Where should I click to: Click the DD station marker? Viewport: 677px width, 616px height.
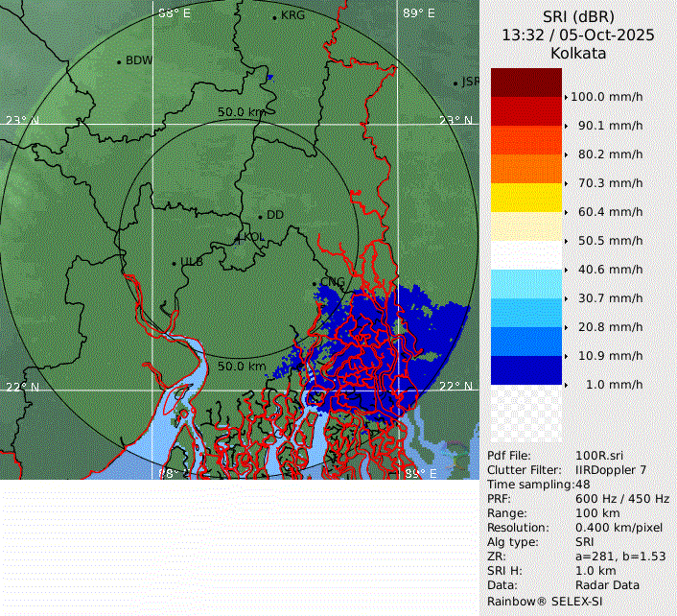click(x=260, y=216)
